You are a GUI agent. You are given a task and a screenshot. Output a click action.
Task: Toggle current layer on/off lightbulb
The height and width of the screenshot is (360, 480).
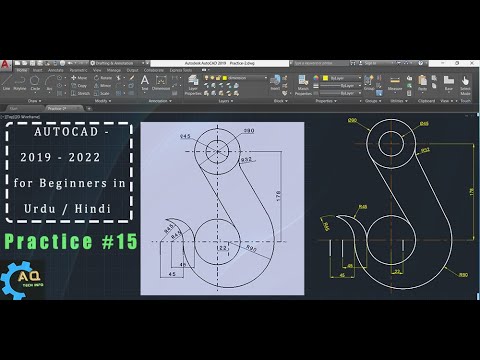coord(207,78)
